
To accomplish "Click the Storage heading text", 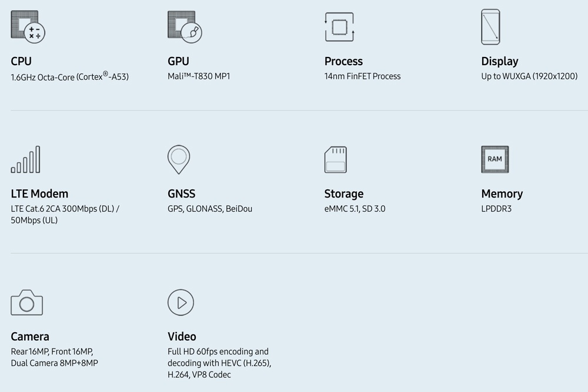I will pos(343,194).
